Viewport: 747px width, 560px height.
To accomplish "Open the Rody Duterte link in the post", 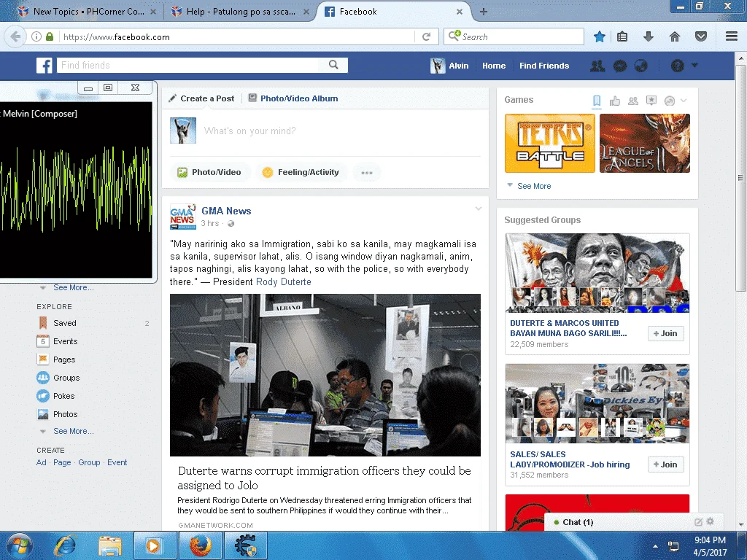I will coord(284,282).
